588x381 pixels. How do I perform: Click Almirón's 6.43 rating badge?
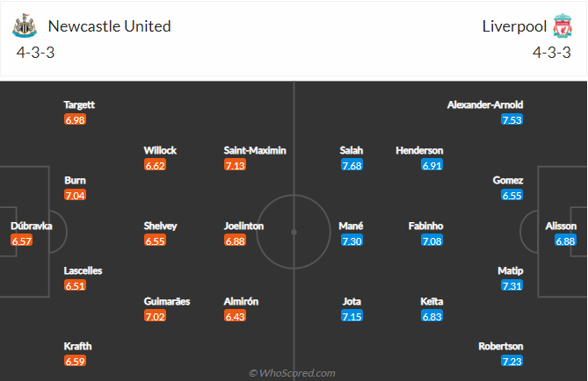point(236,317)
